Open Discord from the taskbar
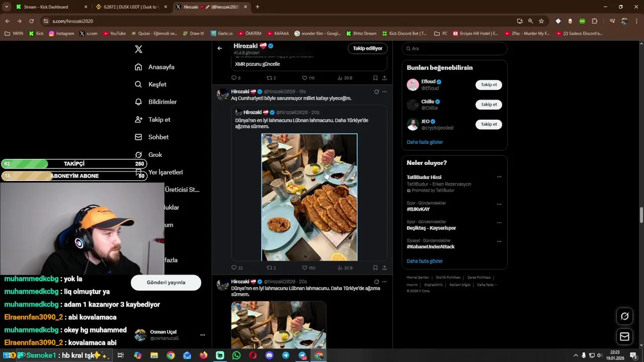 tap(269, 355)
